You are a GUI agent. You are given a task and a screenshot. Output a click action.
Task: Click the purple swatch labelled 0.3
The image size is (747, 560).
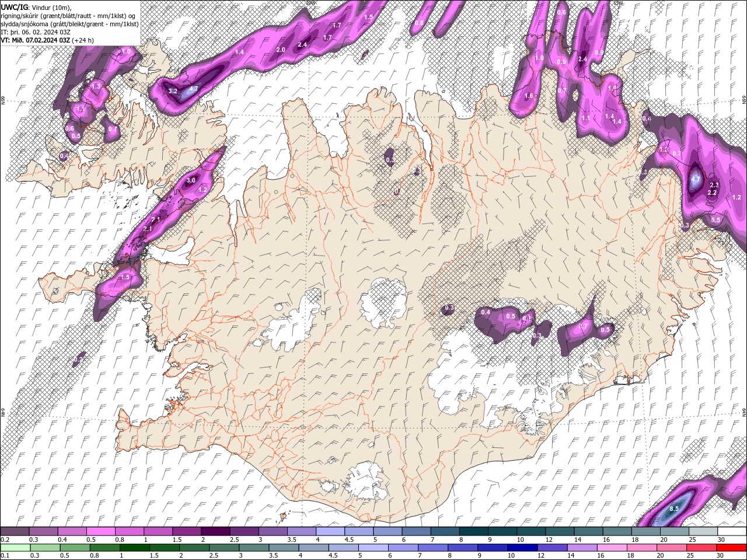point(44,531)
